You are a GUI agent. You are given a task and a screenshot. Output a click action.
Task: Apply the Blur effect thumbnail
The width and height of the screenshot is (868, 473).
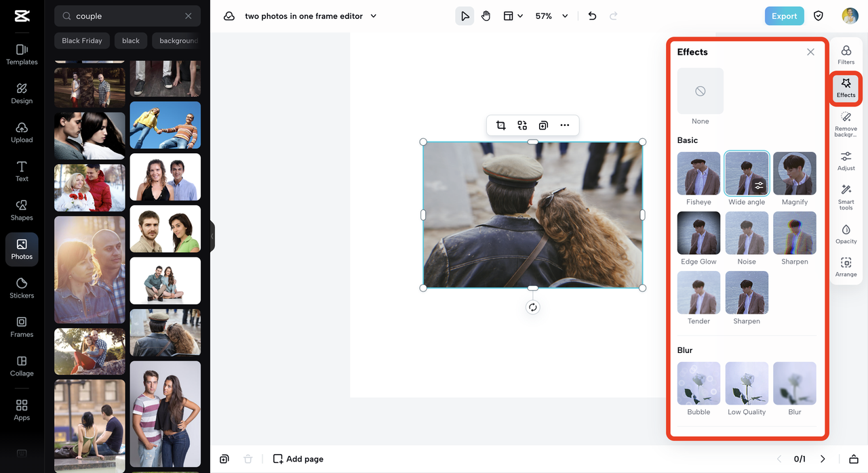pos(795,384)
